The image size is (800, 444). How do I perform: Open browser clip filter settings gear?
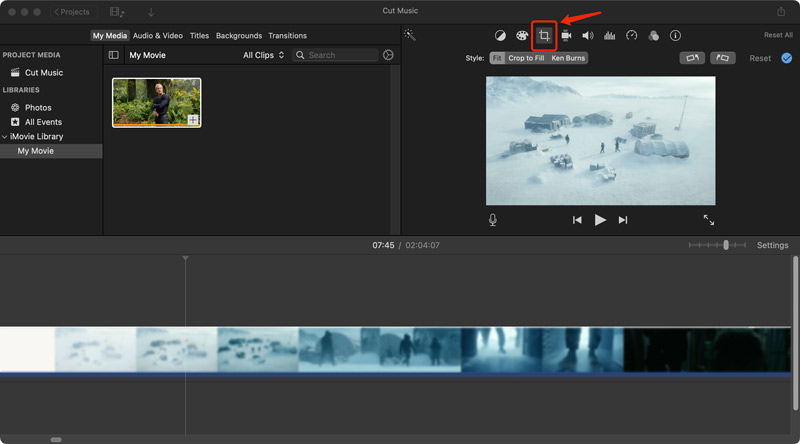[388, 55]
